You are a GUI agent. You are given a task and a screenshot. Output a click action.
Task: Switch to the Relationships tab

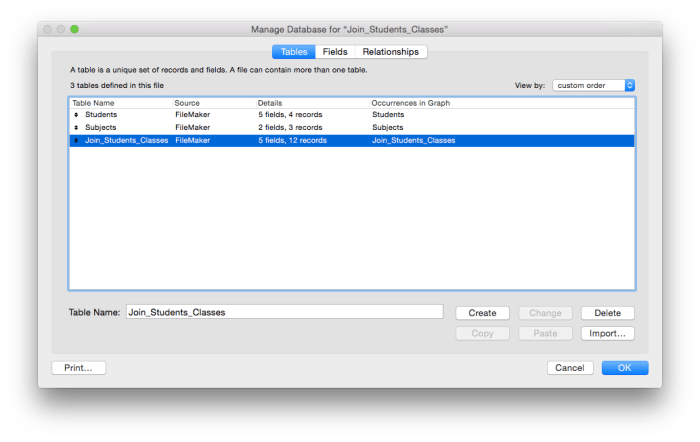tap(390, 52)
